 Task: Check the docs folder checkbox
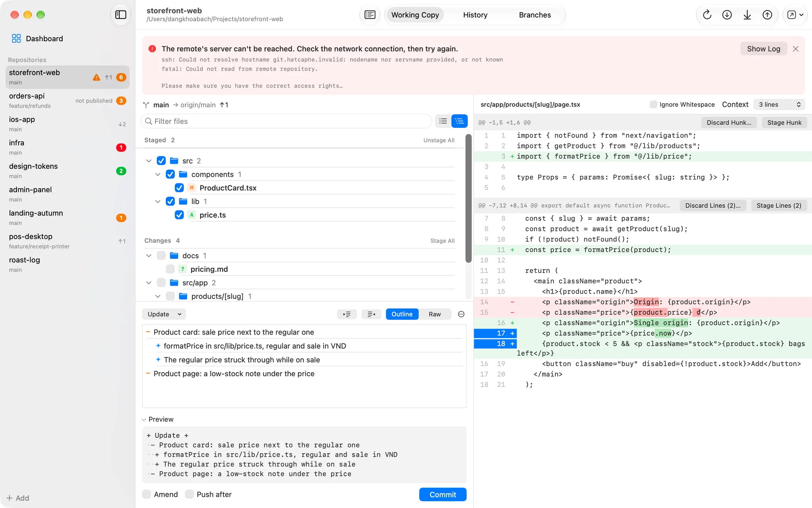point(161,256)
